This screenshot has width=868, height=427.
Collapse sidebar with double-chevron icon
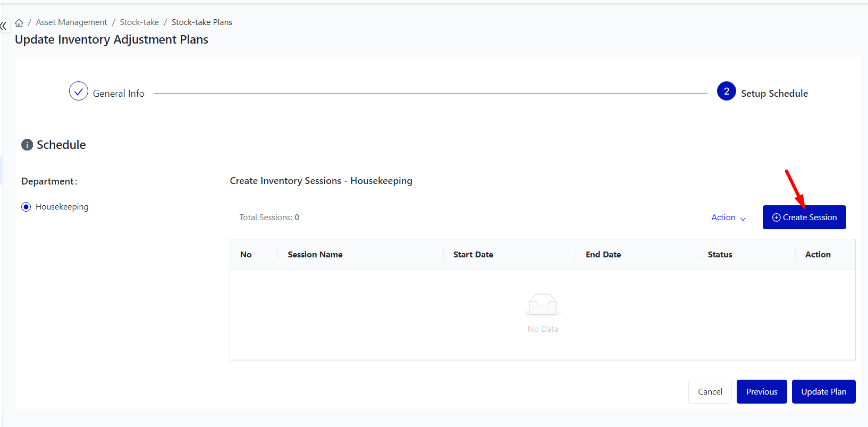point(4,26)
